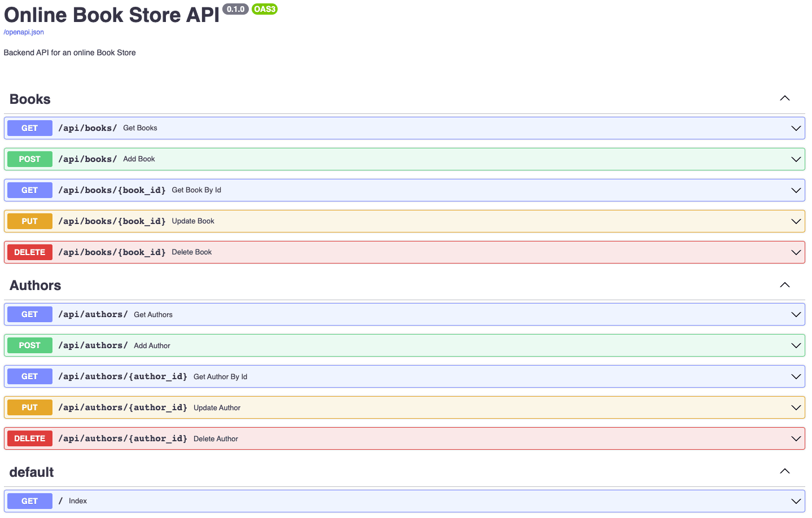Click the DELETE badge for Delete Author
Viewport: 812px width, 518px height.
click(30, 438)
